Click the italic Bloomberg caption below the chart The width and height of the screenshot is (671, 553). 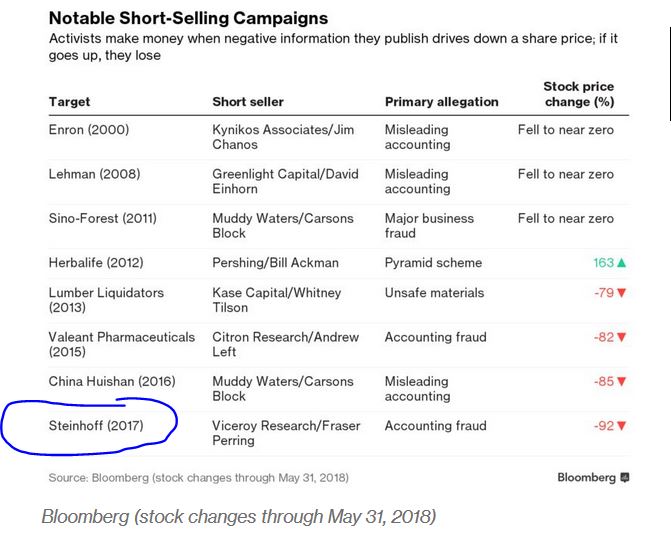point(238,517)
